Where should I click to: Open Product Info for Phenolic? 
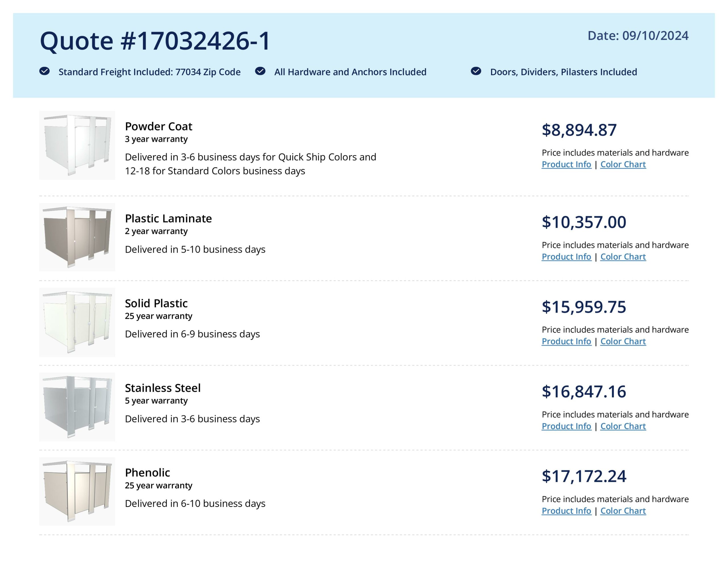(566, 511)
